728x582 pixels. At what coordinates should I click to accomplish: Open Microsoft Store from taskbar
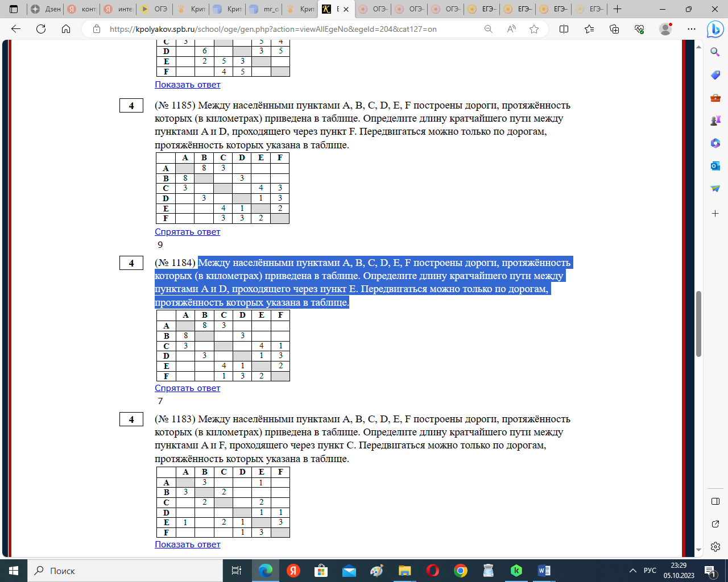click(x=321, y=571)
